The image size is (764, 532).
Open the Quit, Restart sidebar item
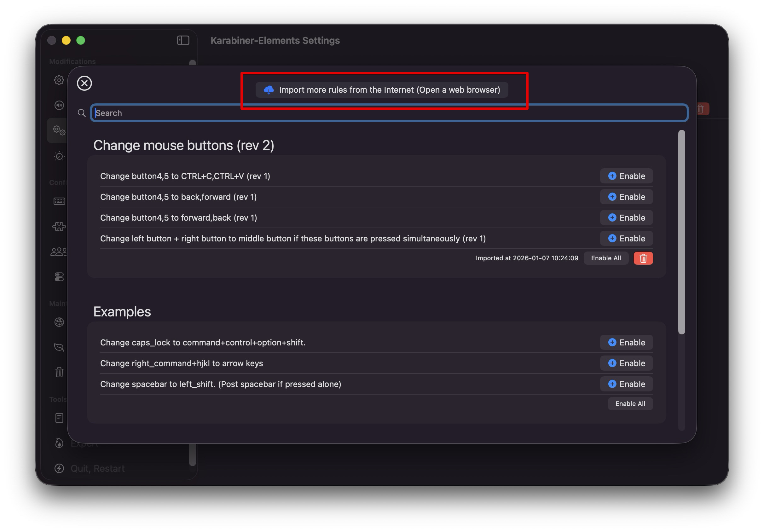coord(97,468)
